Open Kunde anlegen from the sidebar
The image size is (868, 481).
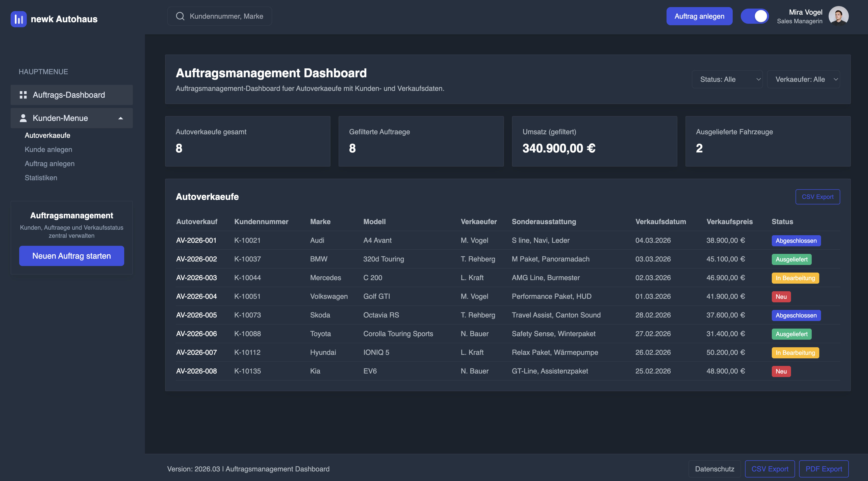pyautogui.click(x=48, y=149)
